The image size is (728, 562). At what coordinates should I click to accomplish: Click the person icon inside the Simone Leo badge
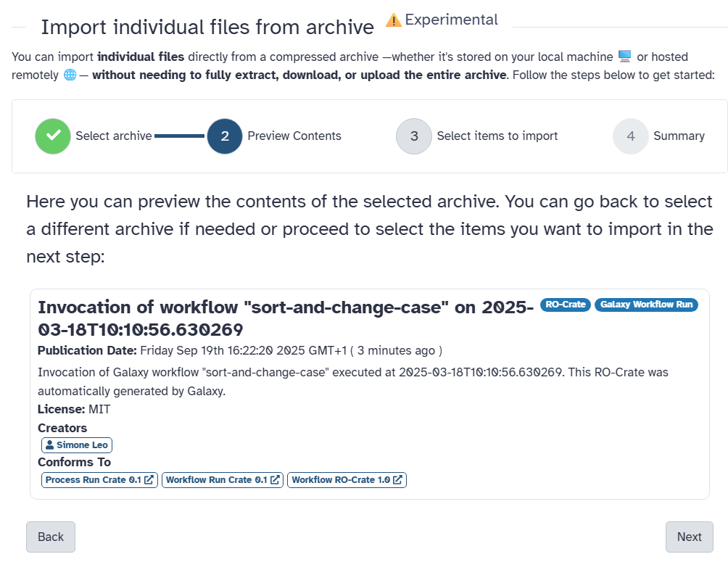(x=50, y=445)
